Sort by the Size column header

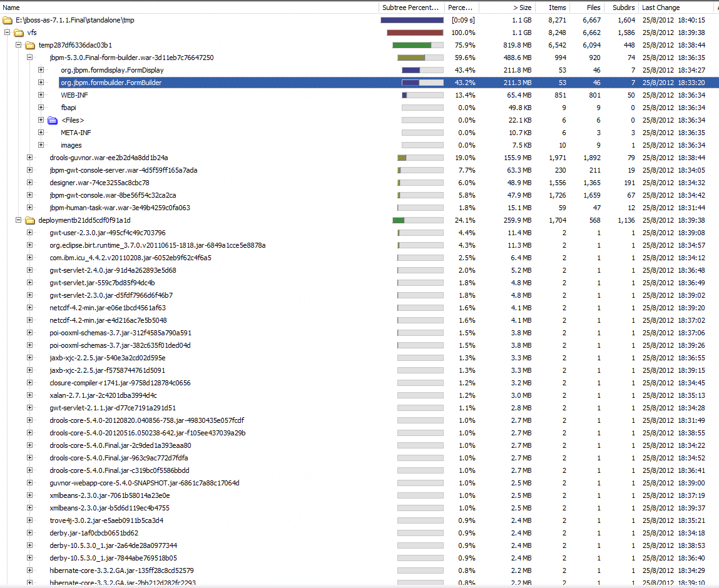507,8
